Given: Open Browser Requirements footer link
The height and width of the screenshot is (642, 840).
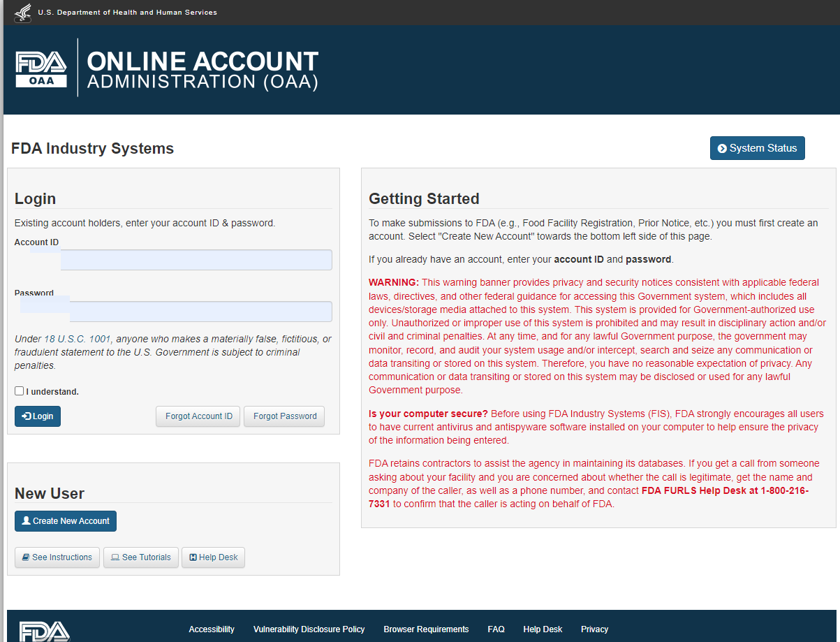Looking at the screenshot, I should click(426, 629).
